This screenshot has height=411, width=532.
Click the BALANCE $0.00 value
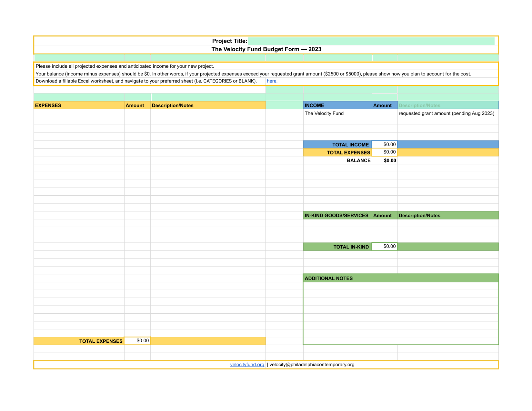[x=390, y=161]
